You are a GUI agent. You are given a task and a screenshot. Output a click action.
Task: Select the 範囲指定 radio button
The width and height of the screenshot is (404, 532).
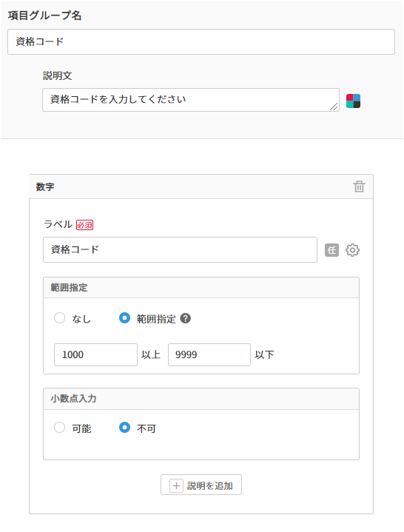pyautogui.click(x=124, y=318)
